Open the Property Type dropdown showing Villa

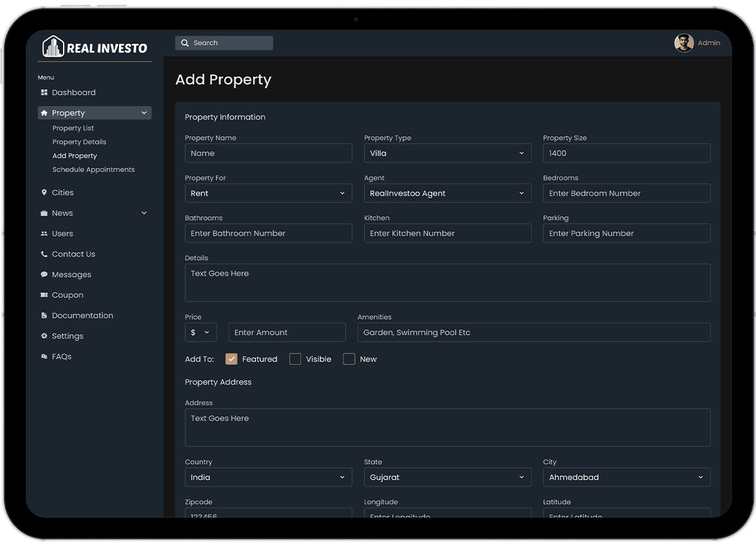click(x=448, y=153)
